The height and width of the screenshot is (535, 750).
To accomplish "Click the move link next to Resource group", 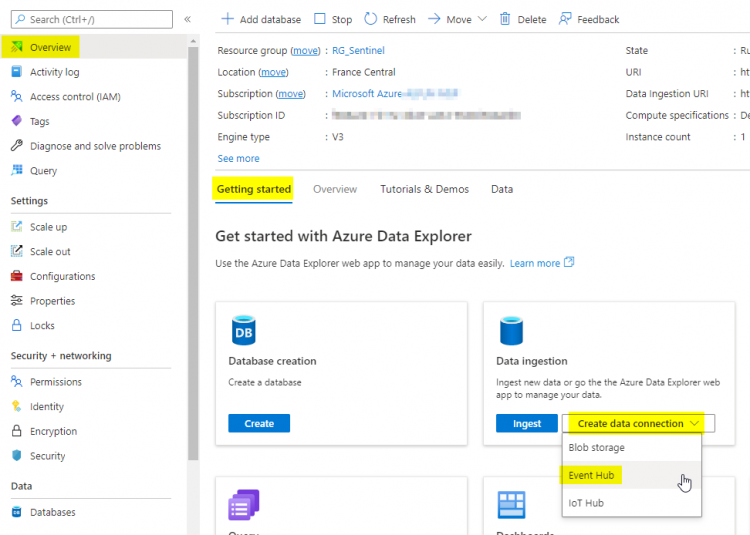I will (x=305, y=50).
